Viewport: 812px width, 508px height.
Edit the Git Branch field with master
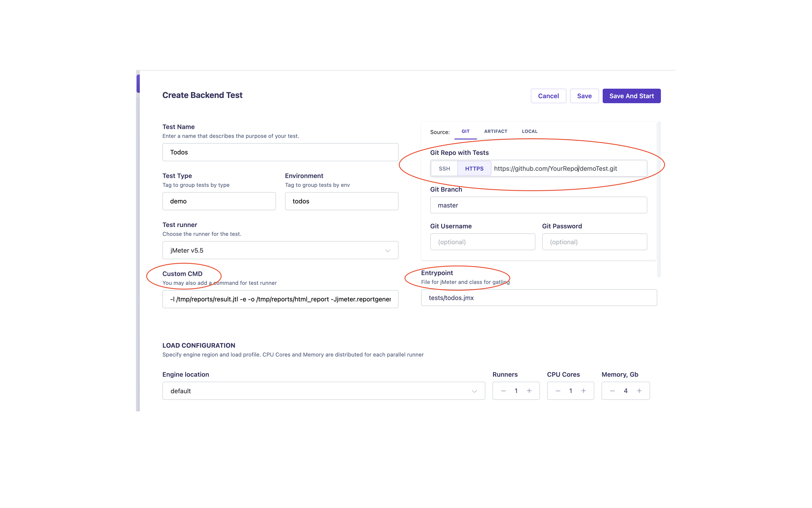tap(539, 205)
